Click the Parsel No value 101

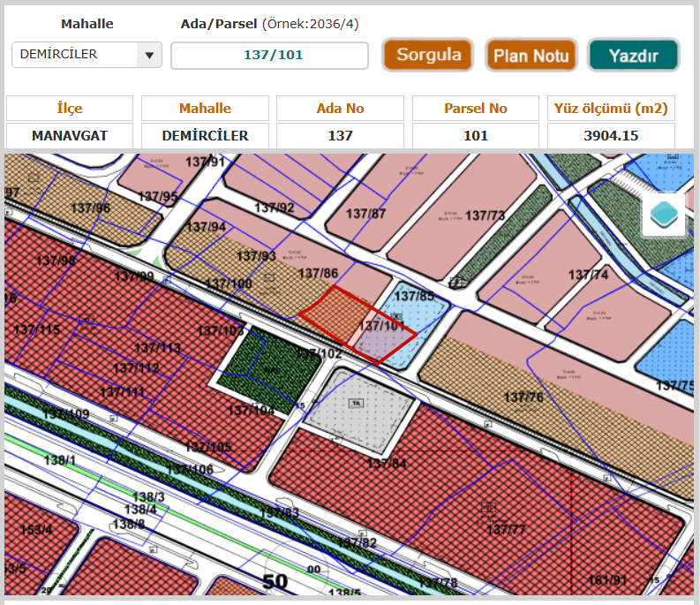click(x=476, y=135)
